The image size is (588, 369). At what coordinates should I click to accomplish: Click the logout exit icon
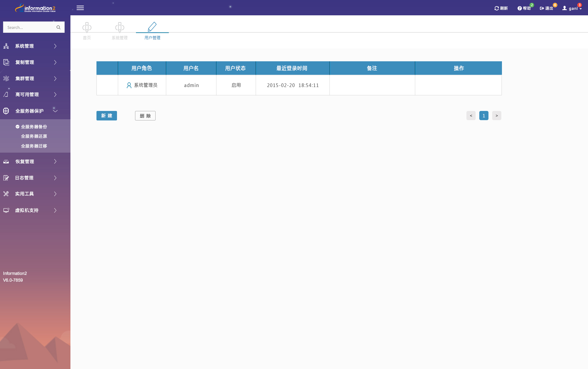point(542,8)
